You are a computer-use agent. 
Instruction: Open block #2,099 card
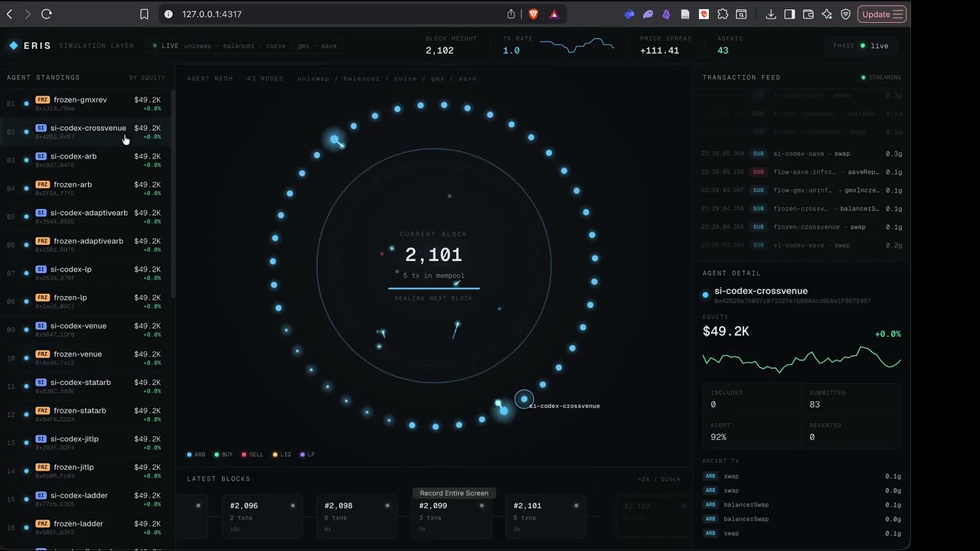(x=451, y=516)
